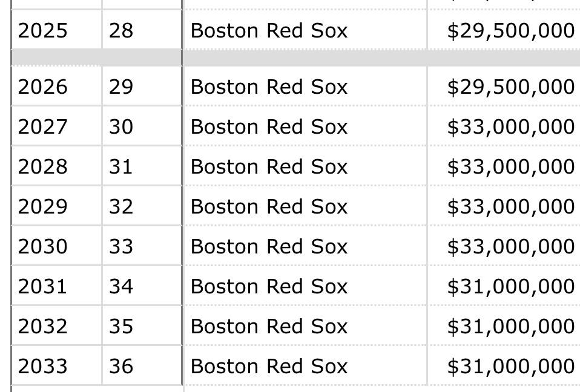The height and width of the screenshot is (392, 580).
Task: Select the 2026 year cell
Action: pos(56,87)
